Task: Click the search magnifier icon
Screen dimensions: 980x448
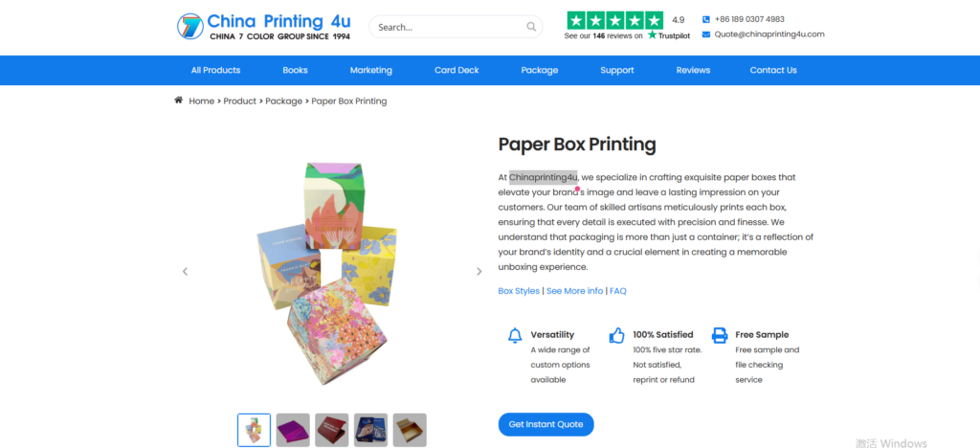Action: (531, 27)
